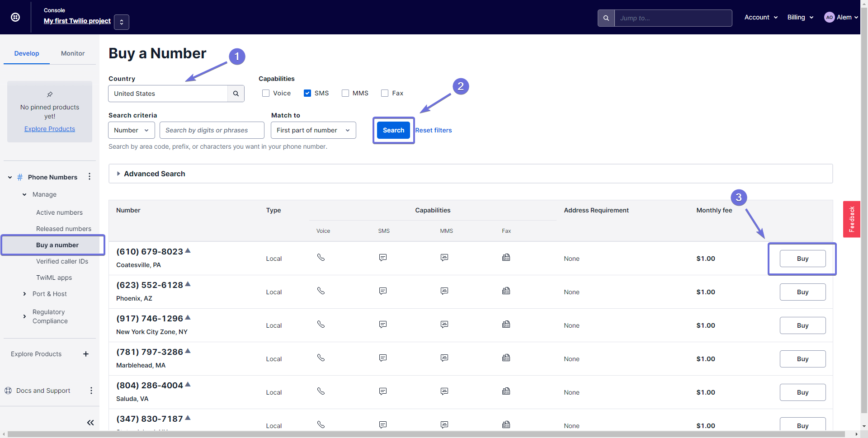Buy the (804) 286-4004 number
Screen dimensions: 868x438
802,392
